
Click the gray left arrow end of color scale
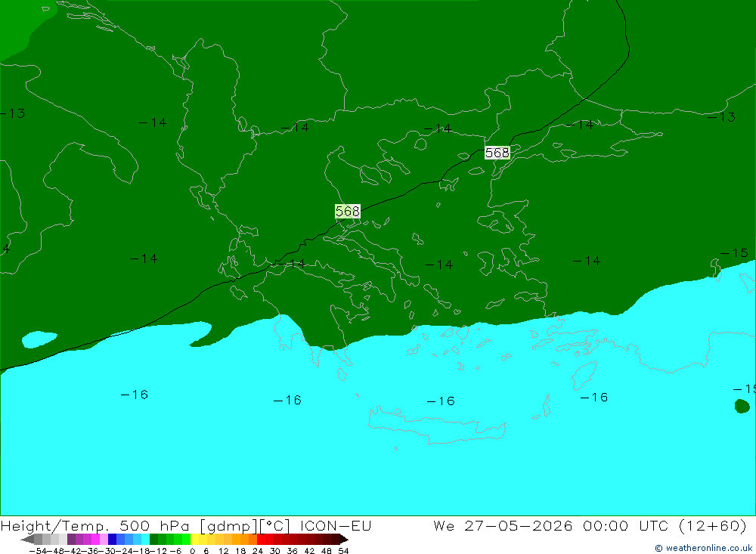27,539
